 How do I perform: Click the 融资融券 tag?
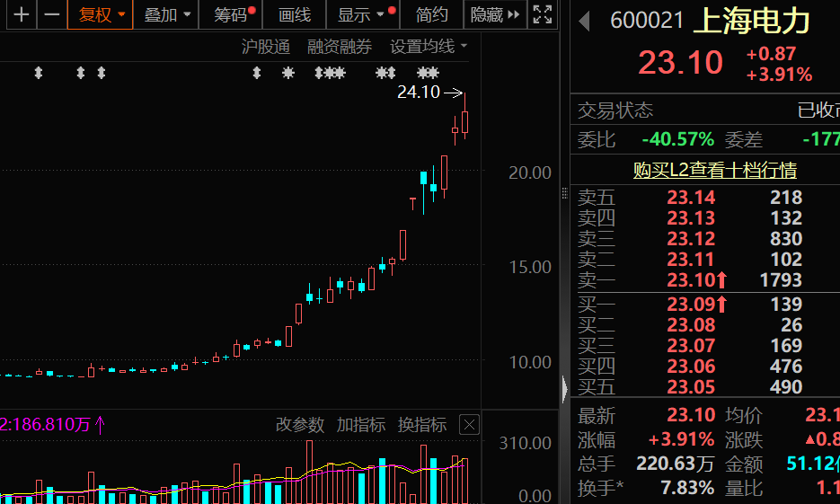[x=339, y=47]
